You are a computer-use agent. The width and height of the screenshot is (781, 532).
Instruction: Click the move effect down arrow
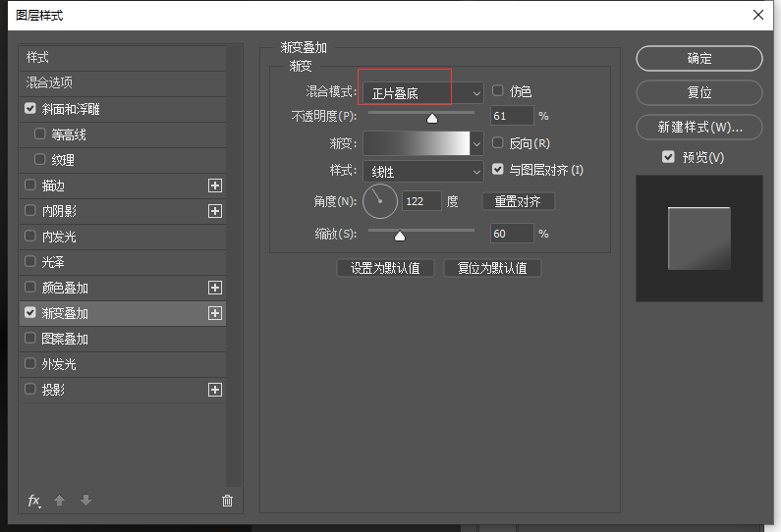(85, 501)
